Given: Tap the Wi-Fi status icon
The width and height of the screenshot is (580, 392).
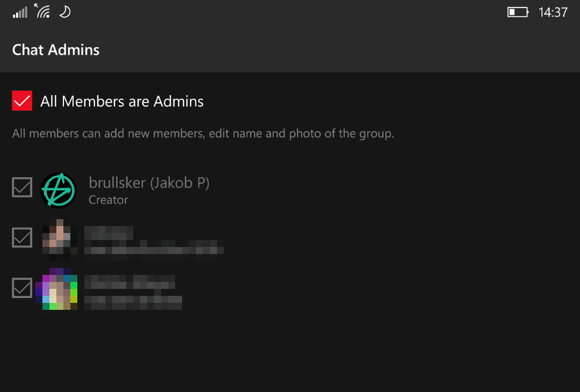Looking at the screenshot, I should click(x=42, y=11).
